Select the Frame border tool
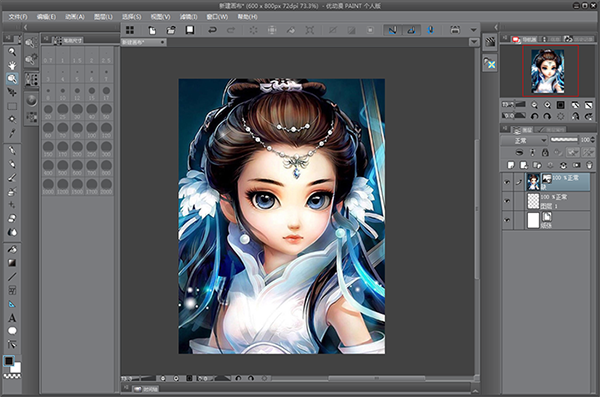 tap(12, 290)
